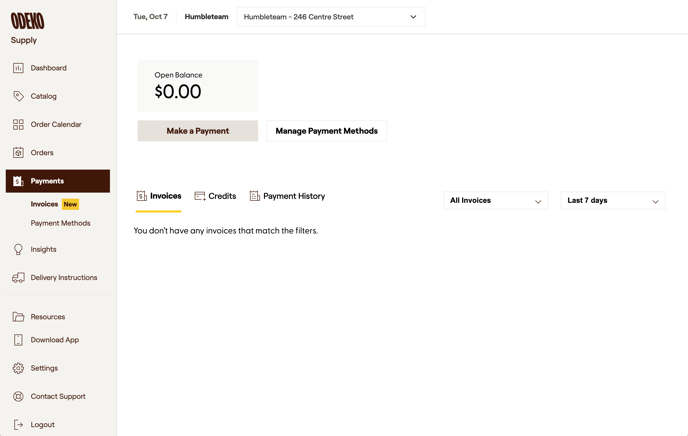Switch to the Payment History tab
The width and height of the screenshot is (688, 436).
tap(287, 197)
